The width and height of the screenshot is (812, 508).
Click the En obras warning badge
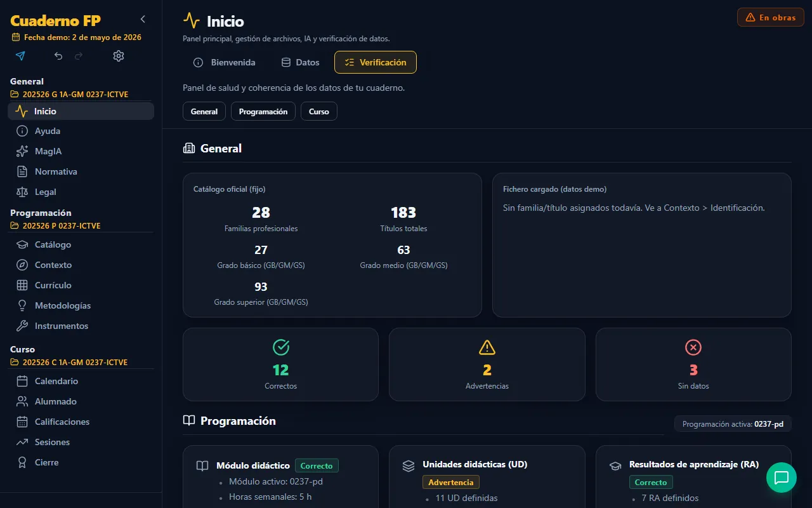(771, 17)
